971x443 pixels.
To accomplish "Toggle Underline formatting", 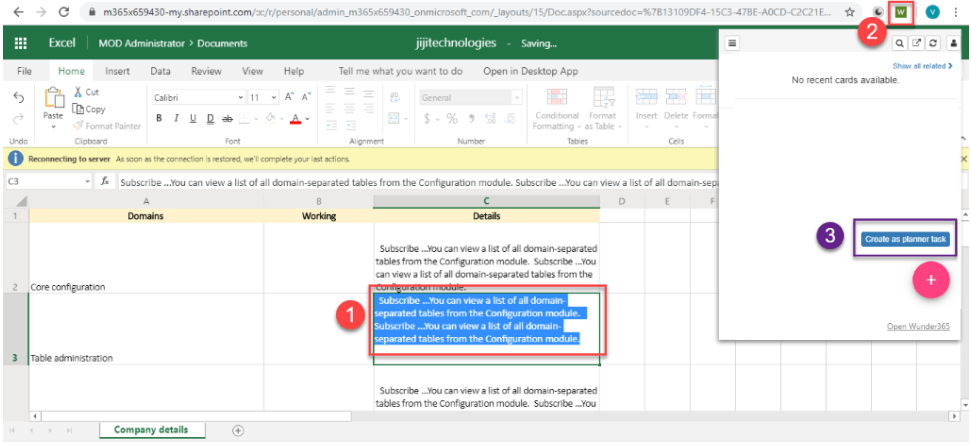I will pyautogui.click(x=193, y=118).
